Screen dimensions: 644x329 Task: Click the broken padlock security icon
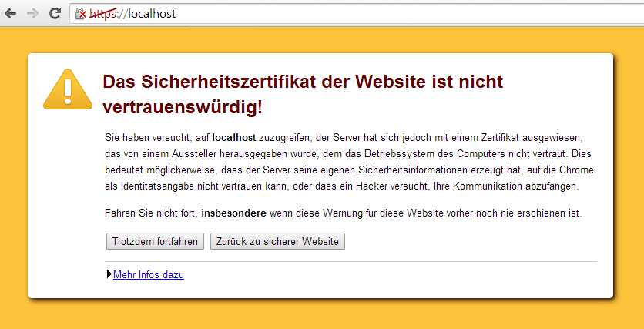(79, 13)
